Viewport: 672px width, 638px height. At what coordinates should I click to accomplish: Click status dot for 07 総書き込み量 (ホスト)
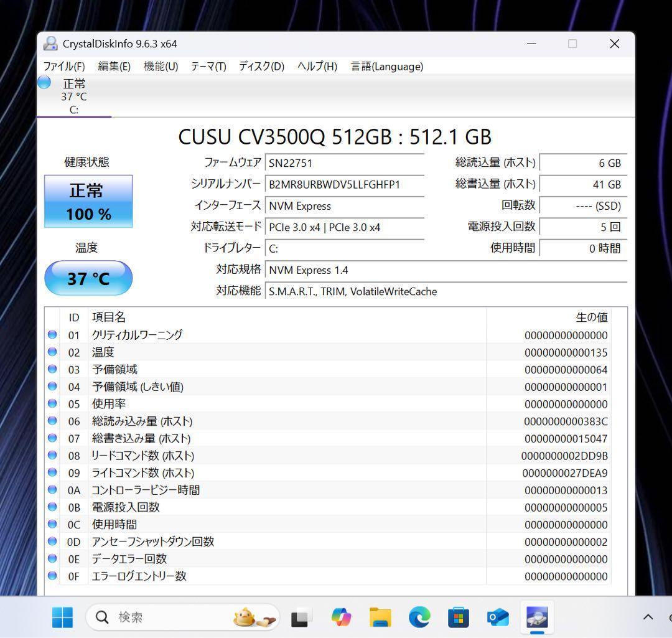tap(52, 438)
